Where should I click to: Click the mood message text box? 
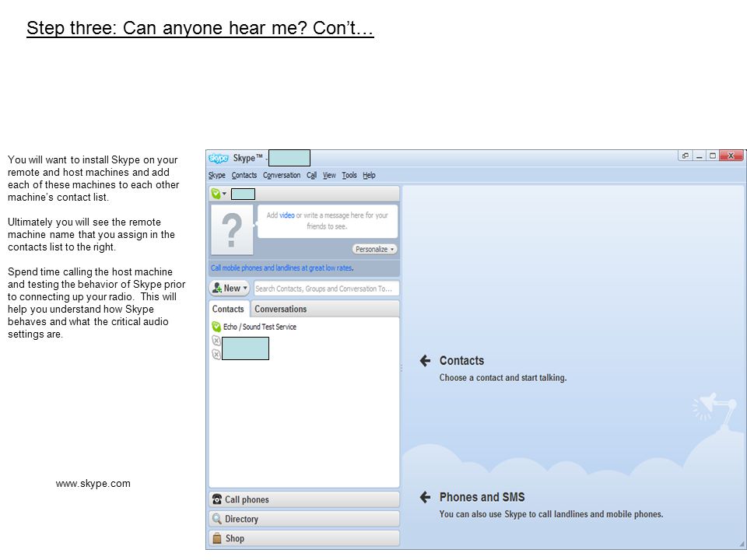(328, 221)
